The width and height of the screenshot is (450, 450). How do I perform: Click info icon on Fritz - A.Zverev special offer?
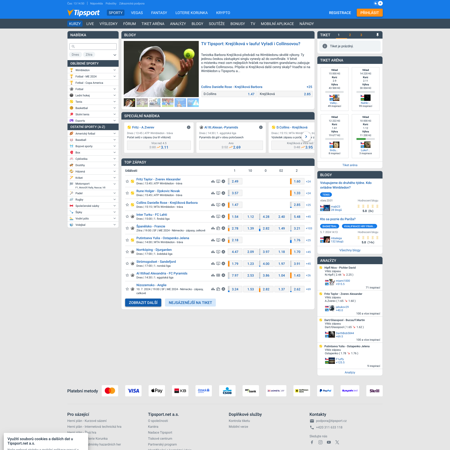[x=189, y=127]
